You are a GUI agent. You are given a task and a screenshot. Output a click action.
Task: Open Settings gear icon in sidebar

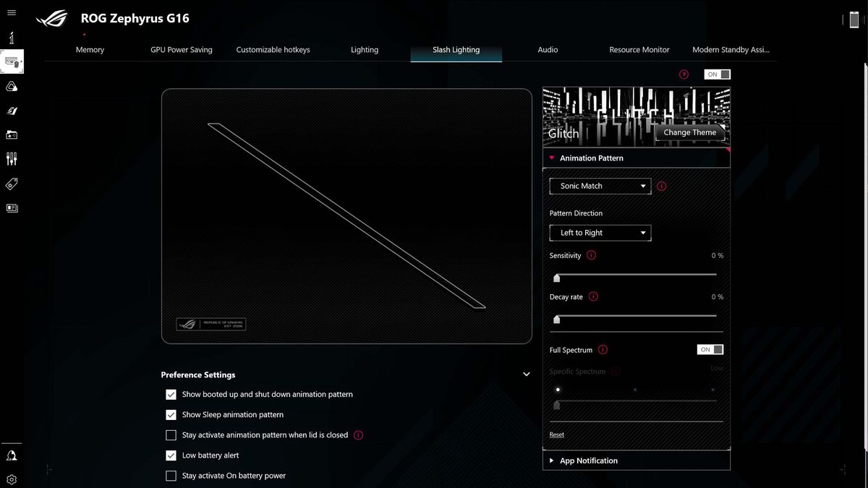click(x=12, y=479)
